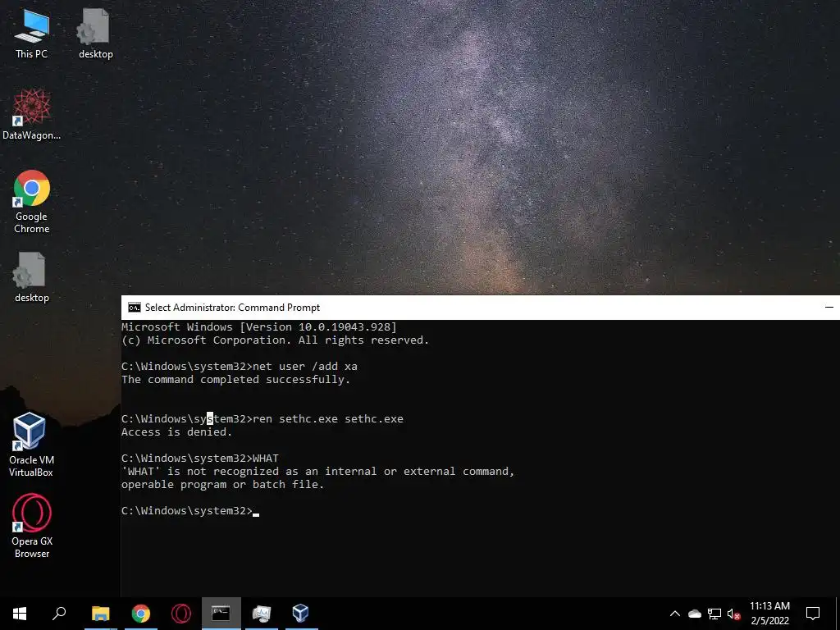The height and width of the screenshot is (630, 840).
Task: Click the Command Prompt title bar system icon
Action: (x=134, y=308)
